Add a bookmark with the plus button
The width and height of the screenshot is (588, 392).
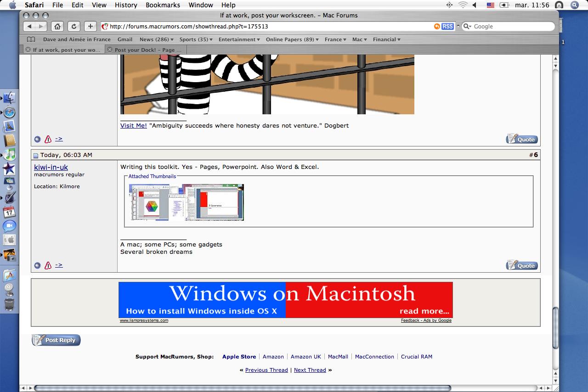coord(90,26)
